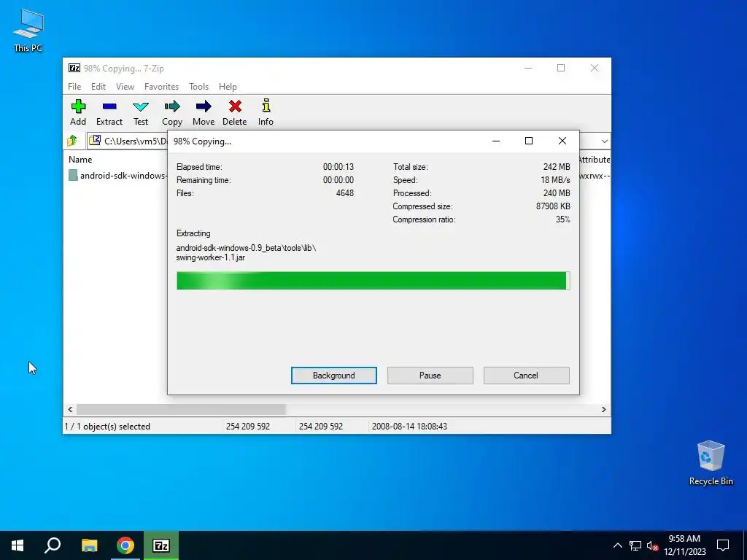Image resolution: width=747 pixels, height=560 pixels.
Task: Click the Copy toolbar icon
Action: coord(172,106)
